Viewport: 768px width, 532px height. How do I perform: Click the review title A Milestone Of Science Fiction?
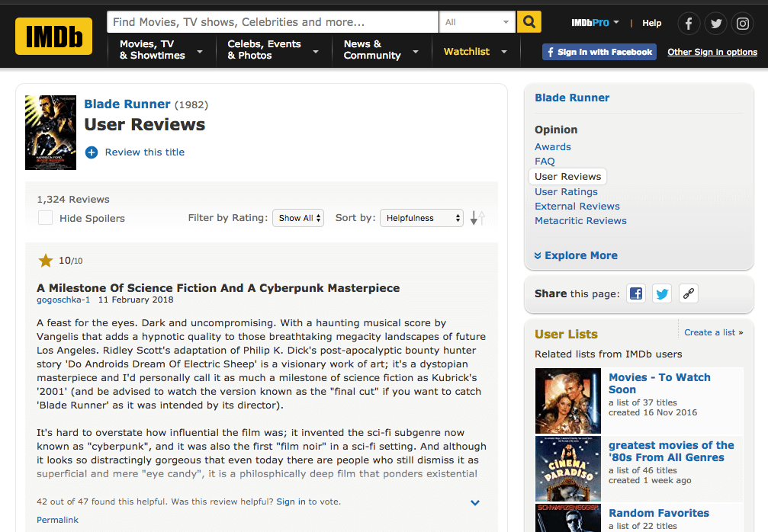(x=218, y=288)
